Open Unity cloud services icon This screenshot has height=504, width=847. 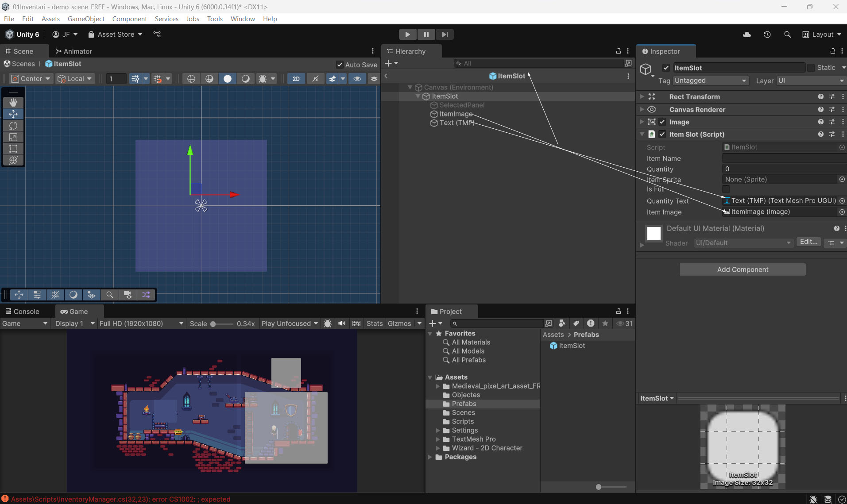tap(747, 35)
